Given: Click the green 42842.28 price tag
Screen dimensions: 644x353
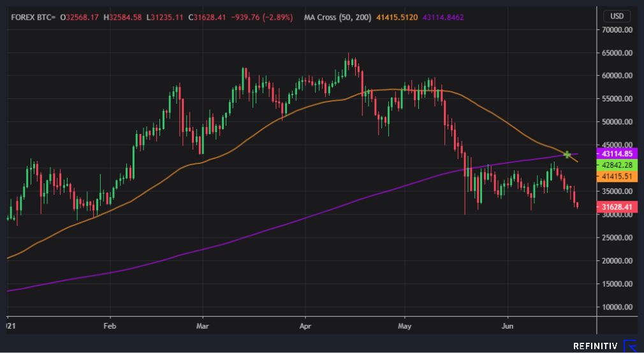Looking at the screenshot, I should click(616, 165).
